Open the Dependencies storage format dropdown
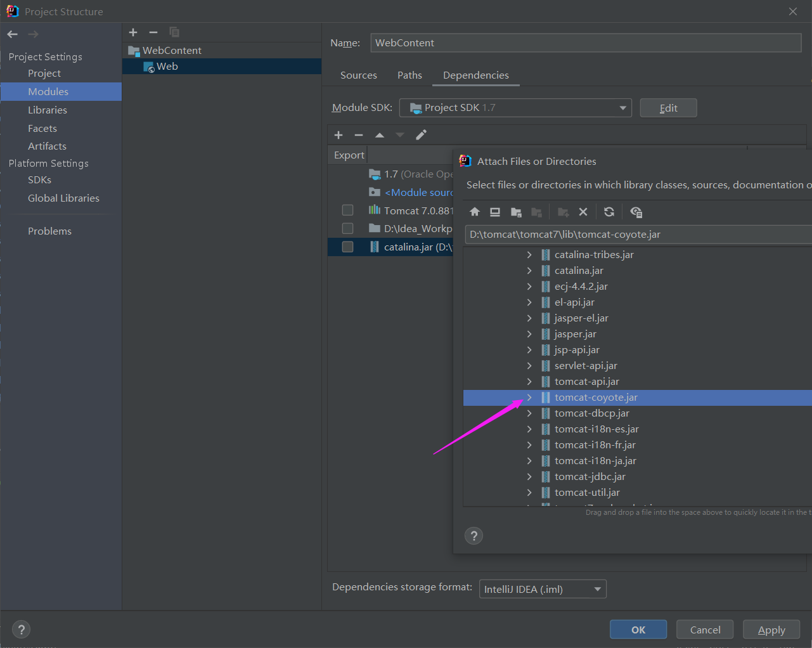Screen dimensions: 812x648 pyautogui.click(x=543, y=589)
